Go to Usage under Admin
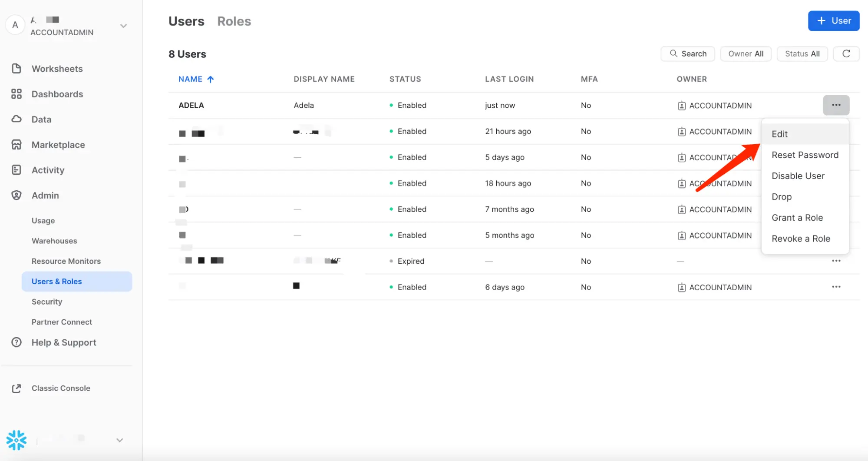Screen dimensions: 868x461 click(43, 220)
